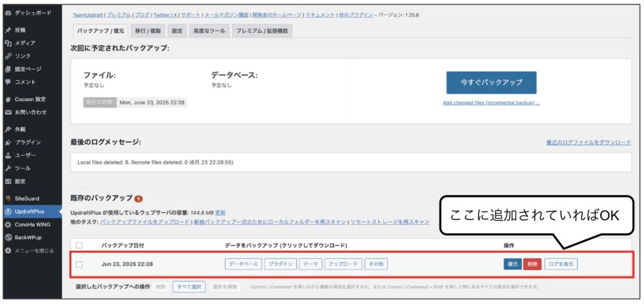Click the collapse menu arrow icon
This screenshot has height=304, width=644.
(x=8, y=251)
